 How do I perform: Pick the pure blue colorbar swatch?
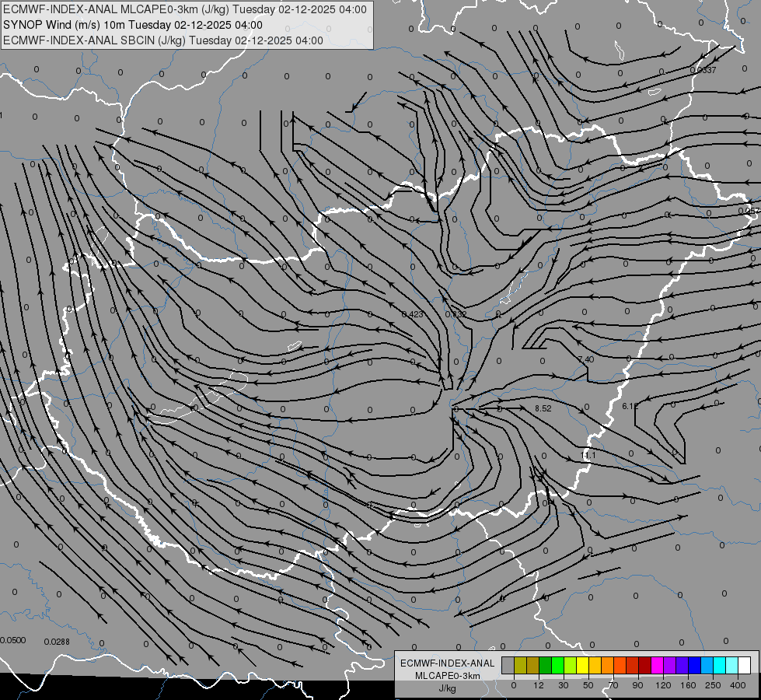[x=695, y=666]
